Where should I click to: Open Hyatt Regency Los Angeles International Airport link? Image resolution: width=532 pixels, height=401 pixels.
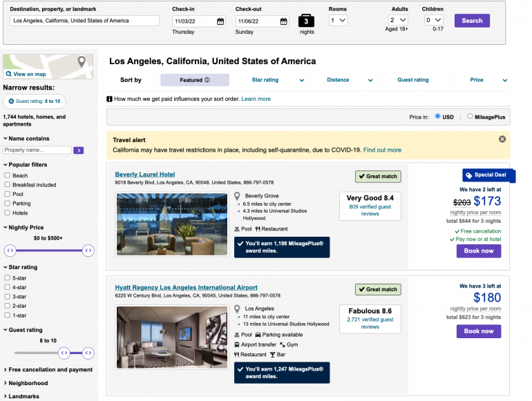(186, 287)
